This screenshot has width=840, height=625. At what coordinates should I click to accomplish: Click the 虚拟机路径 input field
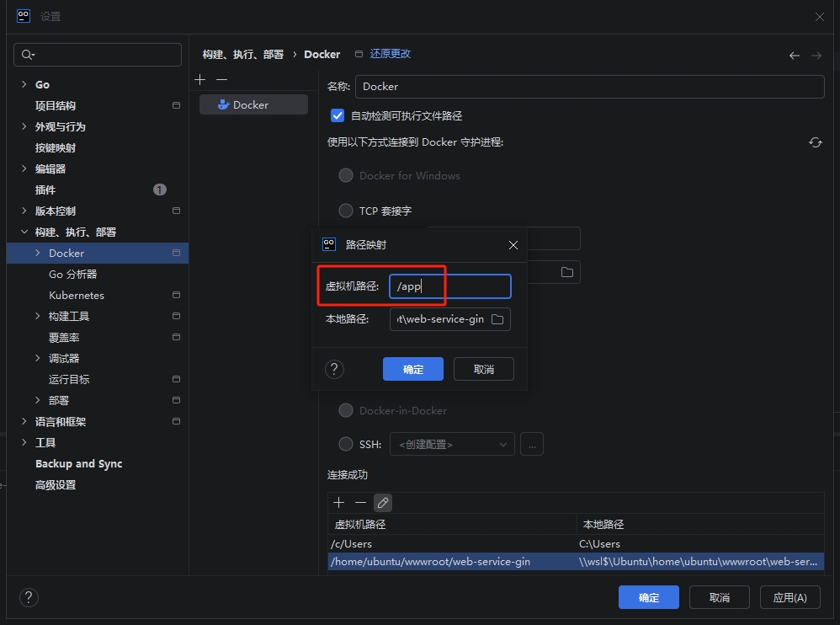click(449, 286)
